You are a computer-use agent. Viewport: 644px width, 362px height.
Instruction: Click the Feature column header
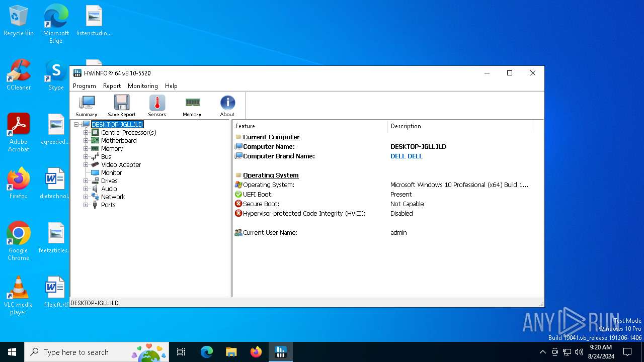(x=310, y=126)
